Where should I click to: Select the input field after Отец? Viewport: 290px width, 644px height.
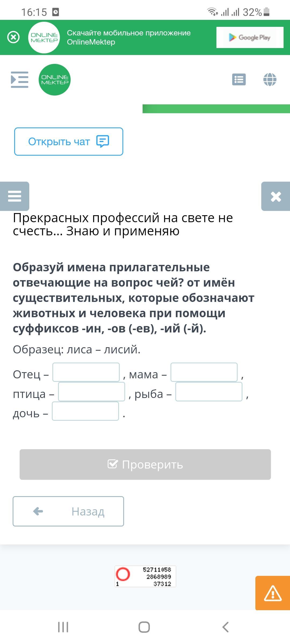86,372
